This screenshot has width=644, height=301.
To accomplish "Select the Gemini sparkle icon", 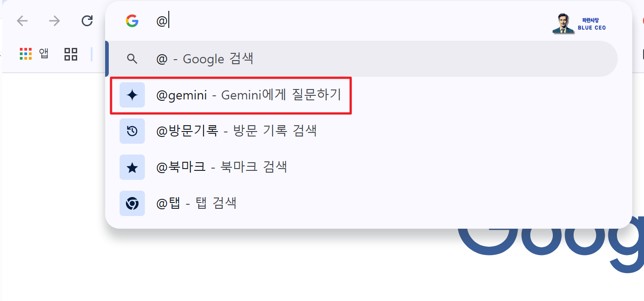I will (x=132, y=95).
